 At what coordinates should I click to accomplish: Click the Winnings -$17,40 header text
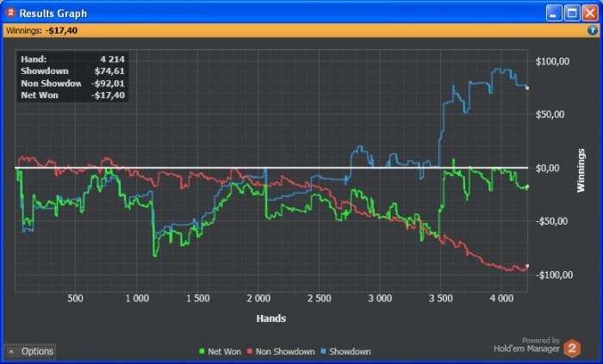[x=42, y=30]
